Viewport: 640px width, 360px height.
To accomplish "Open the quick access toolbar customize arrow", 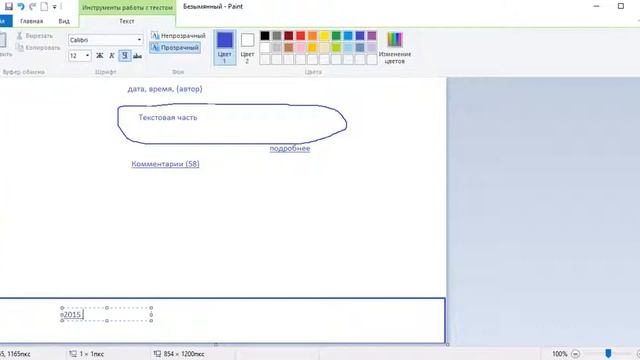I will [54, 7].
